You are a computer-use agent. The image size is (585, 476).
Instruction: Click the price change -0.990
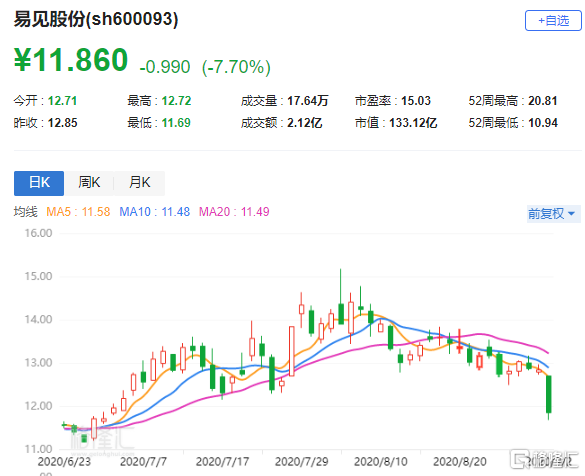click(x=165, y=67)
